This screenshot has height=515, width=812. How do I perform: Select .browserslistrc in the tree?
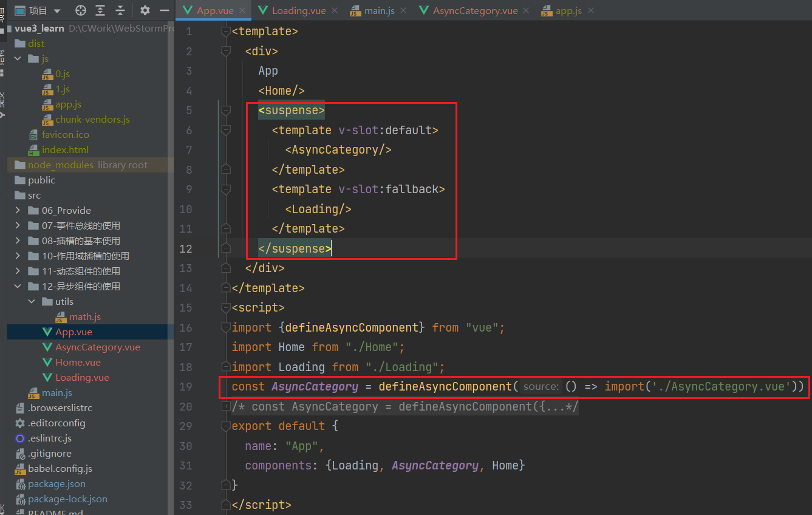tap(60, 408)
